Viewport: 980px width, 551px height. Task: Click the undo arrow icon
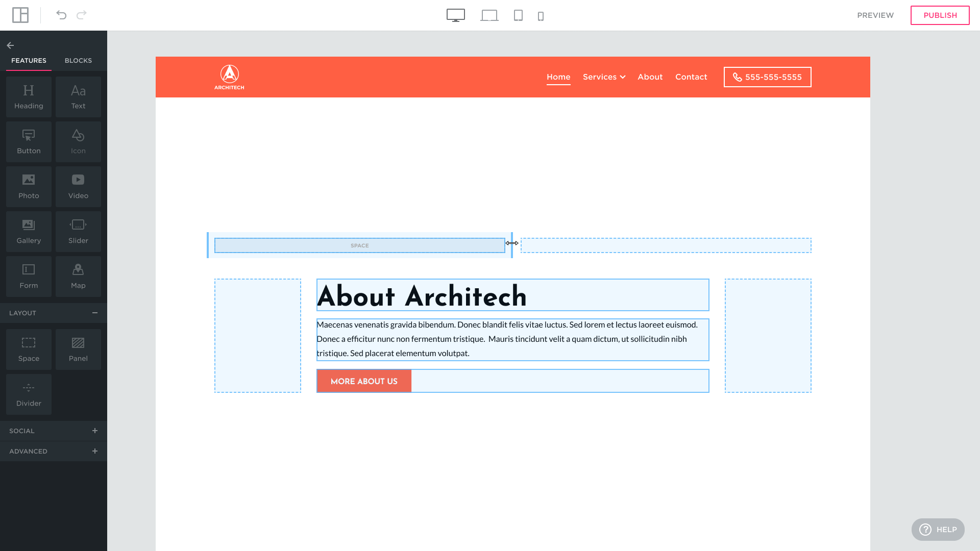(61, 15)
